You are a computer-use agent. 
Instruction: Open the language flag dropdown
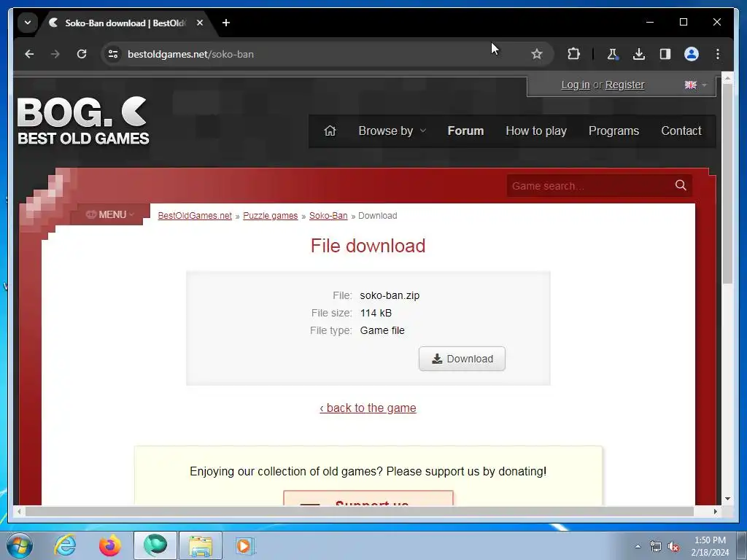(x=695, y=85)
